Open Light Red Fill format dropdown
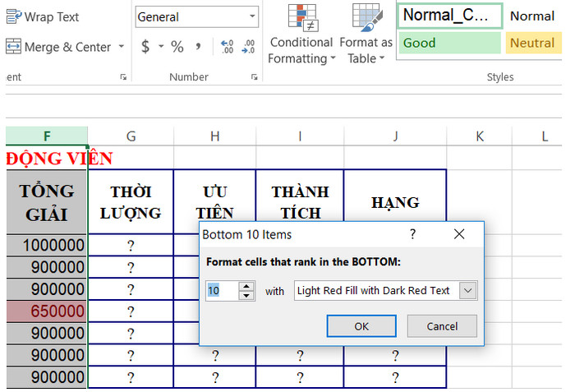This screenshot has width=575, height=392. pos(468,291)
